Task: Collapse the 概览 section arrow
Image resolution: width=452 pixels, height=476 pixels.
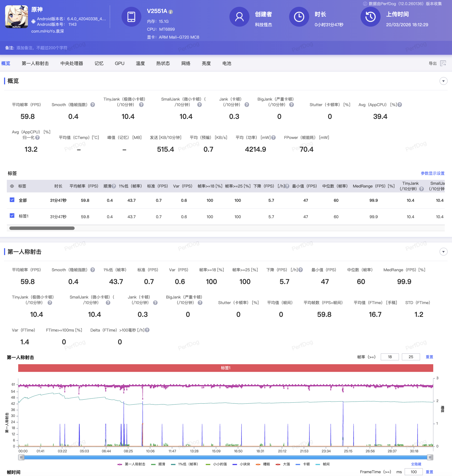Action: coord(443,81)
